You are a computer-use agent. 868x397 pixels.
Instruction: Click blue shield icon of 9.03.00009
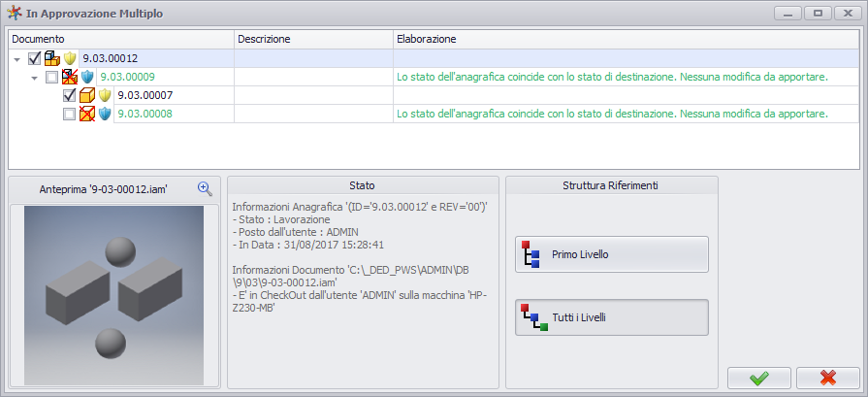[87, 77]
